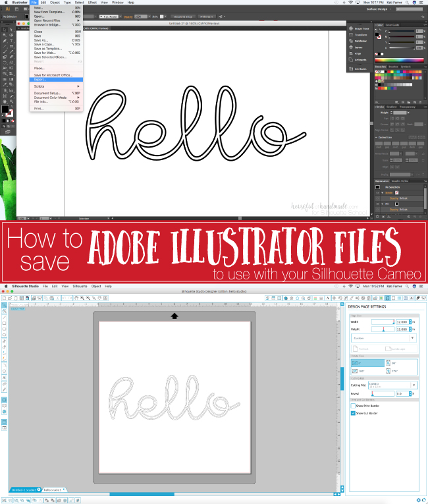Select the Direct Selection tool in Illustrator
This screenshot has width=428, height=504.
[x=11, y=30]
